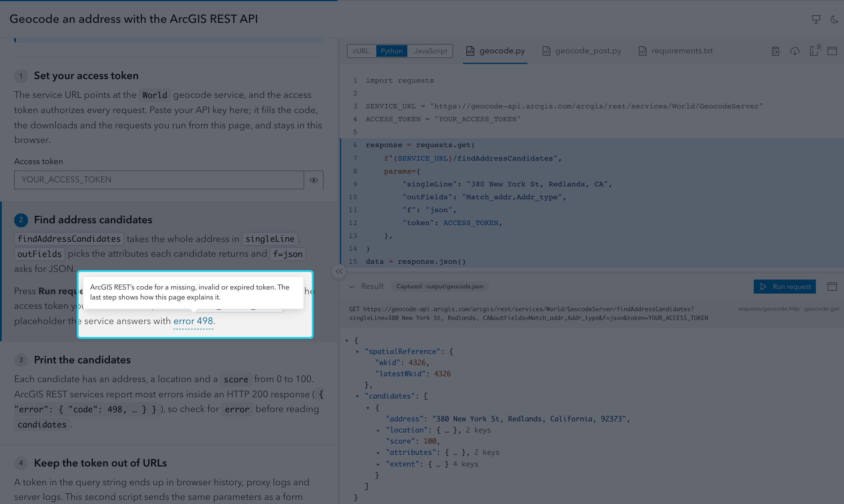This screenshot has width=844, height=504.
Task: Click the requests/geocode.http geocode-get label
Action: (x=788, y=309)
